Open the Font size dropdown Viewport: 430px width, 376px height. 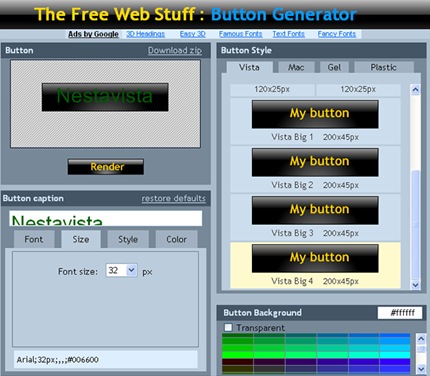[x=121, y=270]
